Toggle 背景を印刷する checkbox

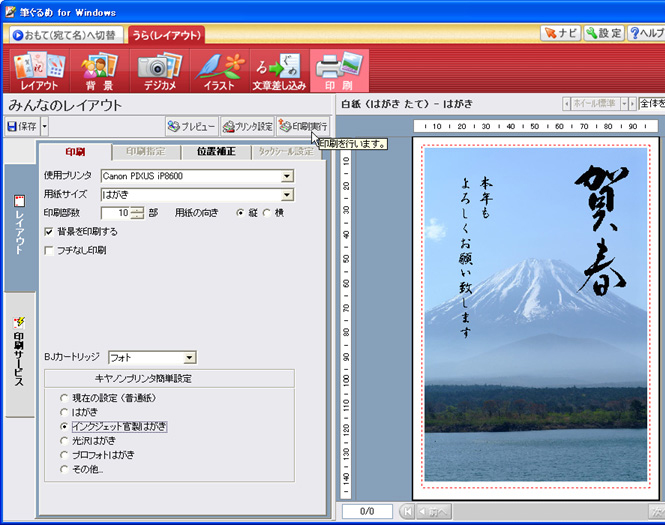click(50, 232)
